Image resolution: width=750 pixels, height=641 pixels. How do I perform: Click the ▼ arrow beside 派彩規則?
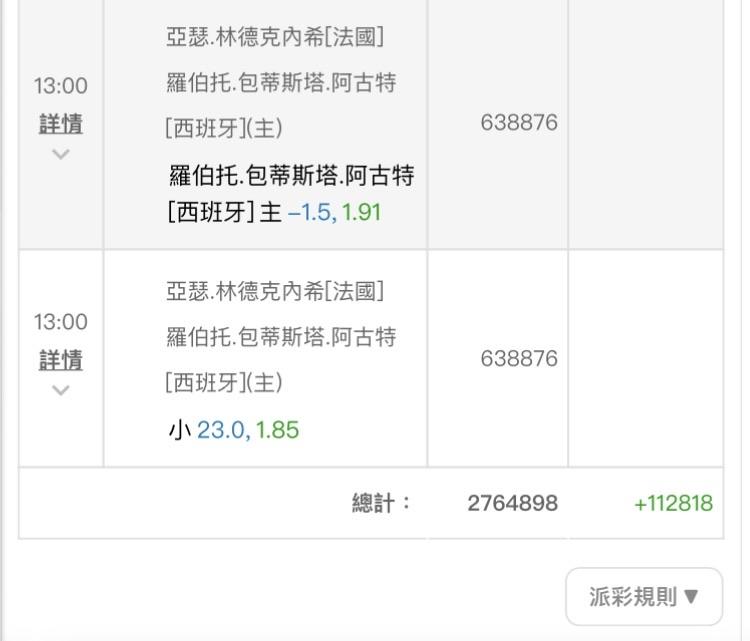point(691,597)
